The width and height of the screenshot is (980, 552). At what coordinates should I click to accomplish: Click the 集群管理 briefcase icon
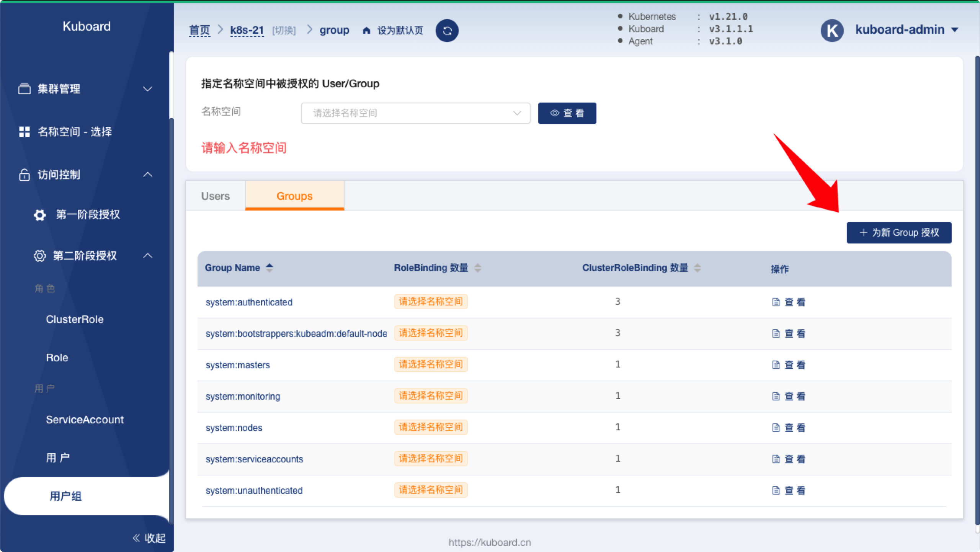(x=24, y=89)
